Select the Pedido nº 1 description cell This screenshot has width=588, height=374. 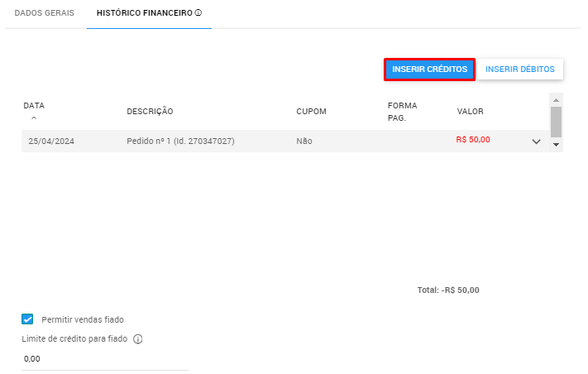(180, 141)
